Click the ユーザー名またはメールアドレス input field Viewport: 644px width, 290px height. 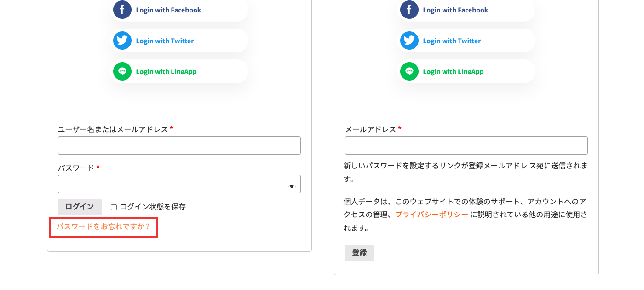(179, 145)
